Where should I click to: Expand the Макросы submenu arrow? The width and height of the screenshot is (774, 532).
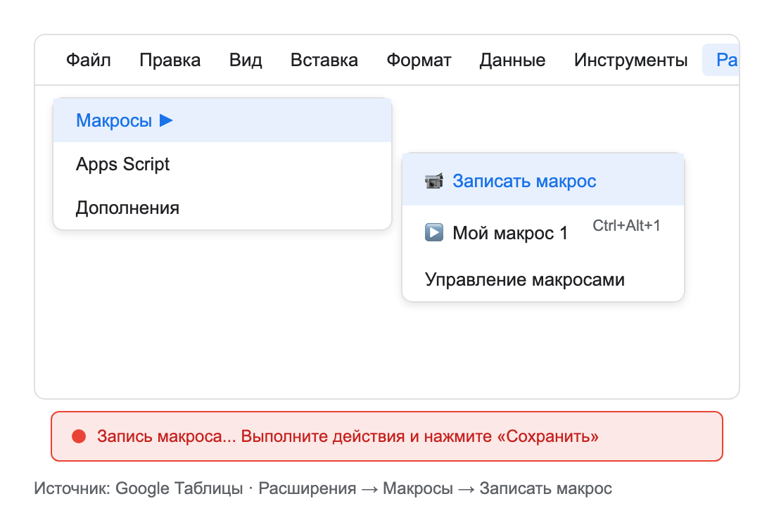(167, 120)
